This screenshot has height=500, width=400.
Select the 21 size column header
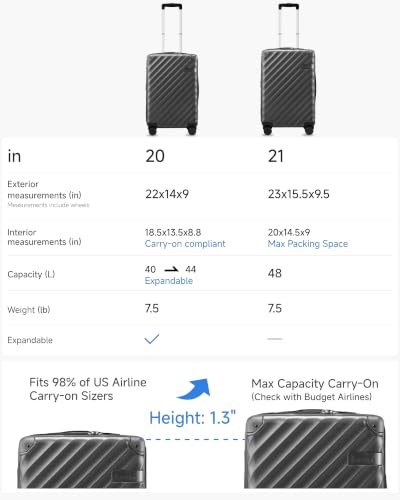pos(276,156)
